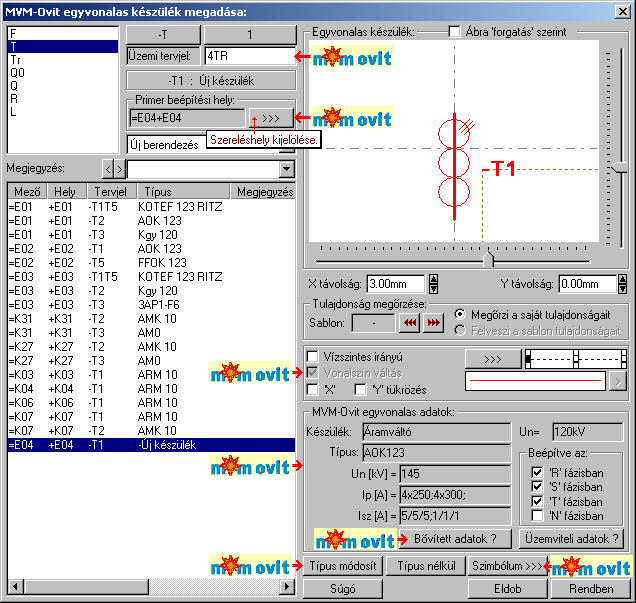Select row =K31 -T2 AMK 10
Image resolution: width=636 pixels, height=603 pixels.
click(x=151, y=319)
